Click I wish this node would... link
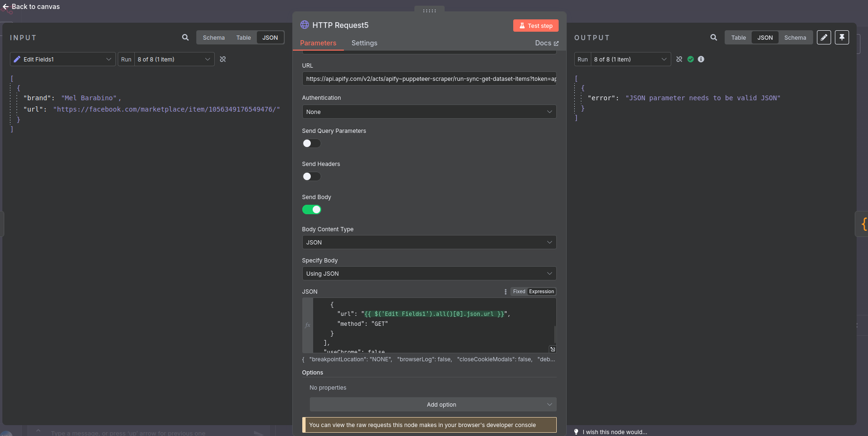Image resolution: width=868 pixels, height=436 pixels. (614, 432)
